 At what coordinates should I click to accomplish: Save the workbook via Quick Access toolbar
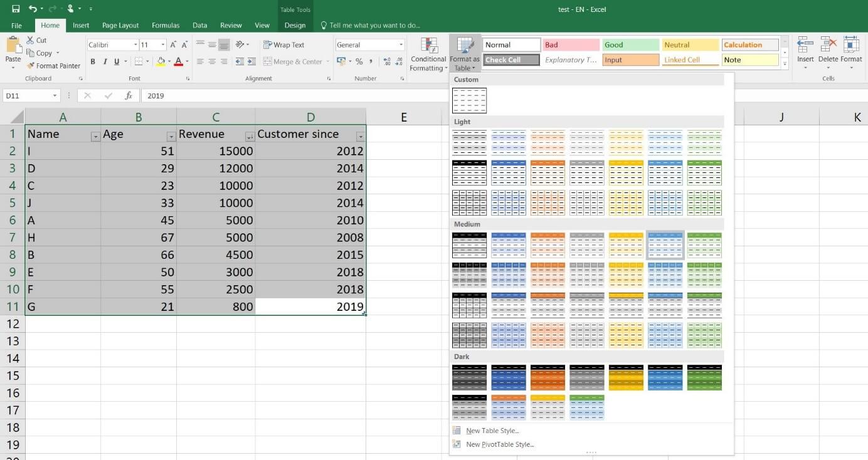pyautogui.click(x=16, y=9)
